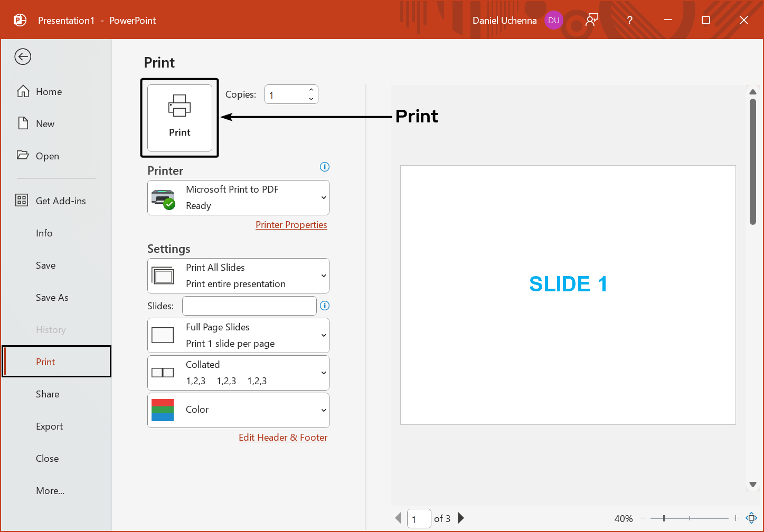Open the Printer selection dropdown
This screenshot has width=764, height=532.
(x=324, y=197)
